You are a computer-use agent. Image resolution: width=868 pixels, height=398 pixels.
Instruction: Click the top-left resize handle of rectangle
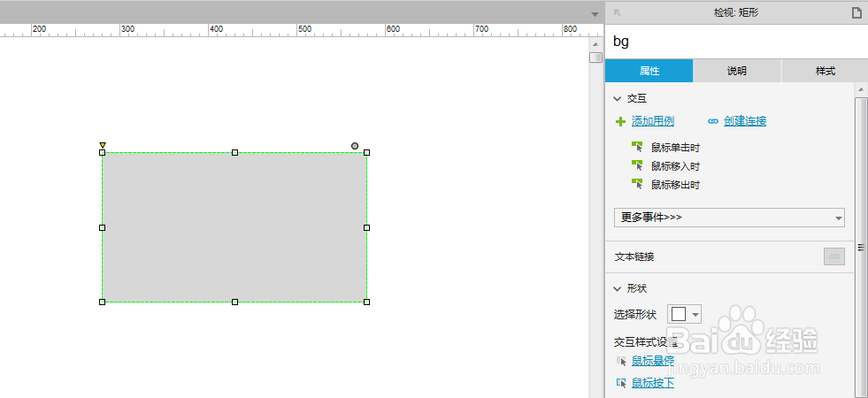point(102,152)
